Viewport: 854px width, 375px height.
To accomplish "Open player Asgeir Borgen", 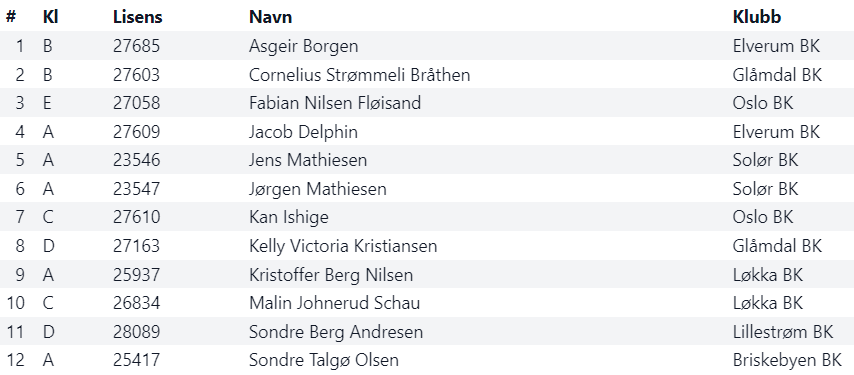I will tap(303, 46).
